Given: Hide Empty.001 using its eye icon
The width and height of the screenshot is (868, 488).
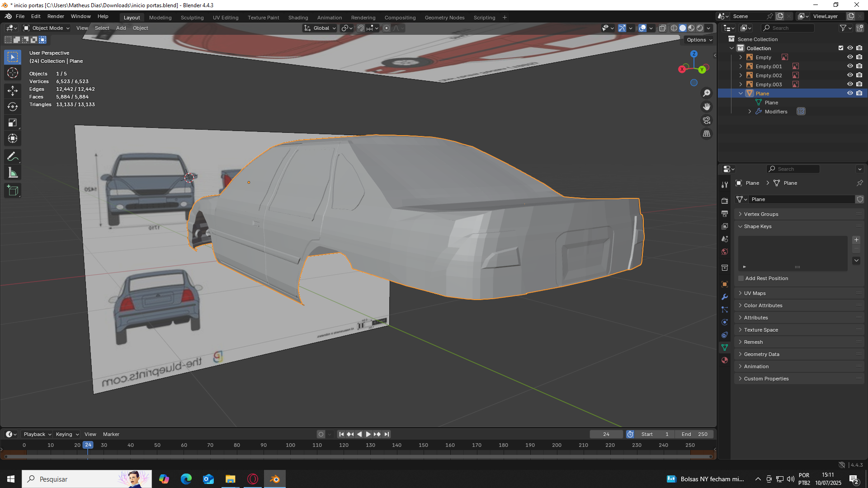Looking at the screenshot, I should pyautogui.click(x=849, y=66).
